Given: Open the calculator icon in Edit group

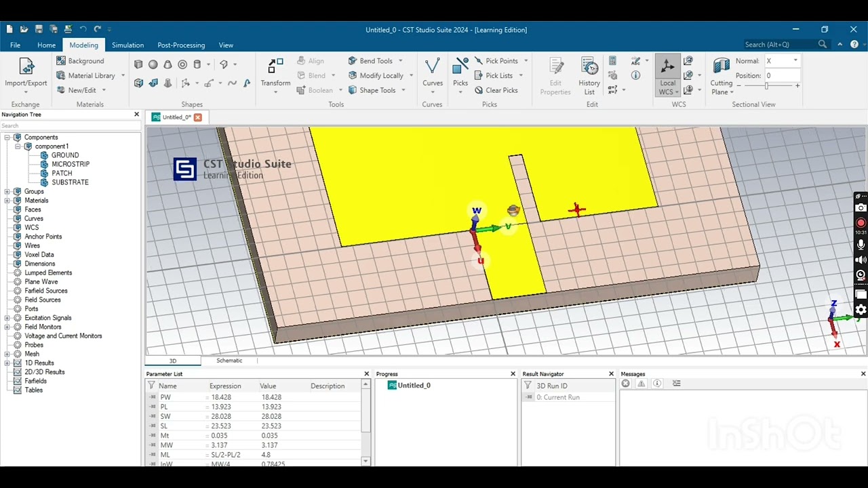Looking at the screenshot, I should 612,61.
